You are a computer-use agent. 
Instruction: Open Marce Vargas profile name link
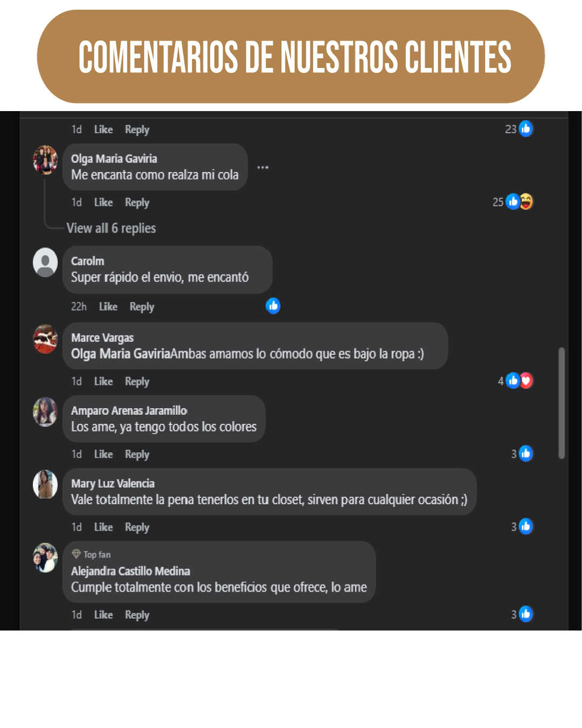click(x=102, y=338)
